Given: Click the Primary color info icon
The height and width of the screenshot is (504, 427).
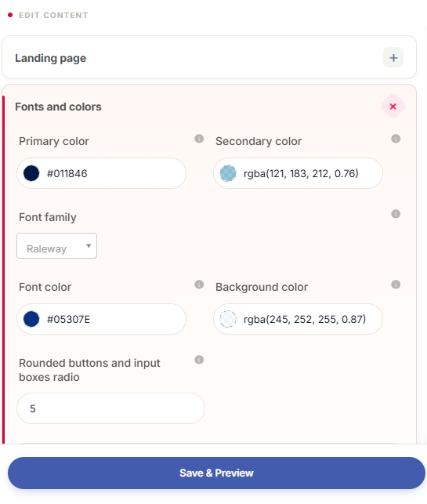Looking at the screenshot, I should pyautogui.click(x=199, y=139).
